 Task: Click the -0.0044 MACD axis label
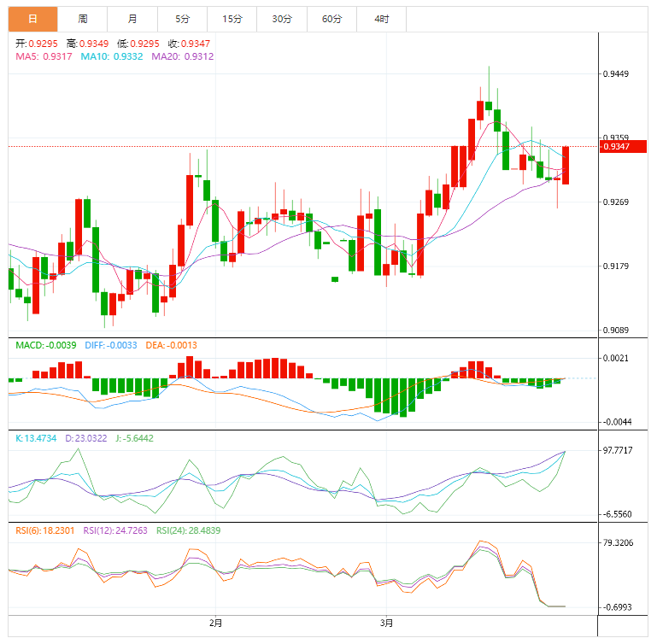coord(616,422)
